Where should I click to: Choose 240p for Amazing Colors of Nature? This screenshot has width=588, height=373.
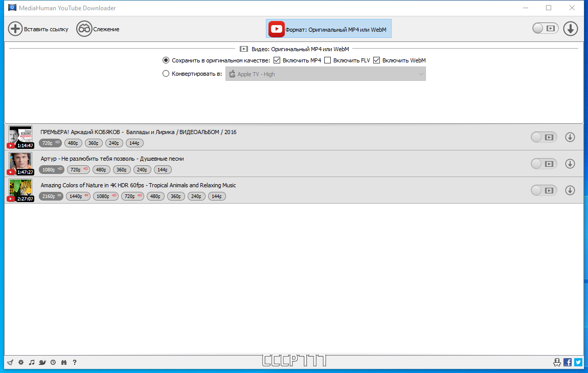[196, 196]
